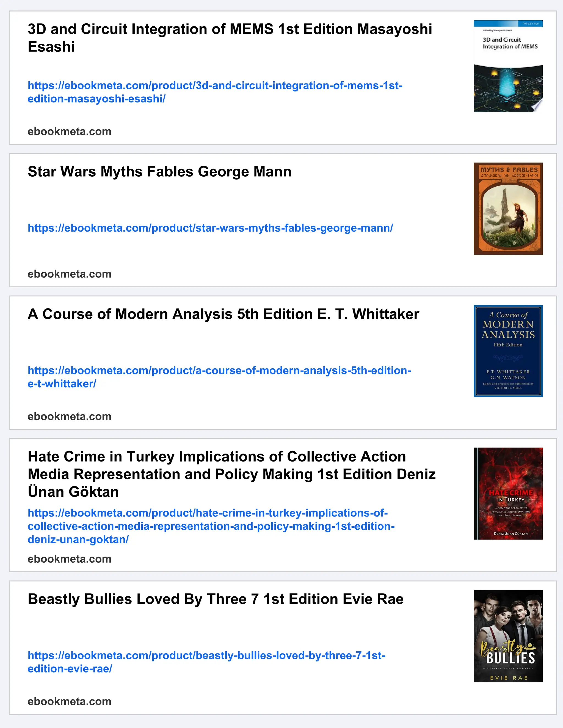Click ebookmeta.com under the Star Wars card

[69, 274]
